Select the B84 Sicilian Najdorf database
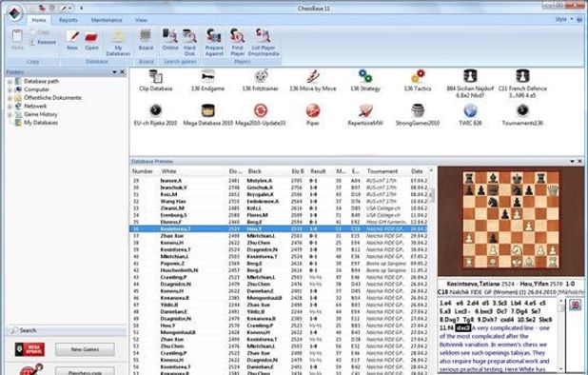Viewport: 588px width, 375px height. tap(470, 84)
